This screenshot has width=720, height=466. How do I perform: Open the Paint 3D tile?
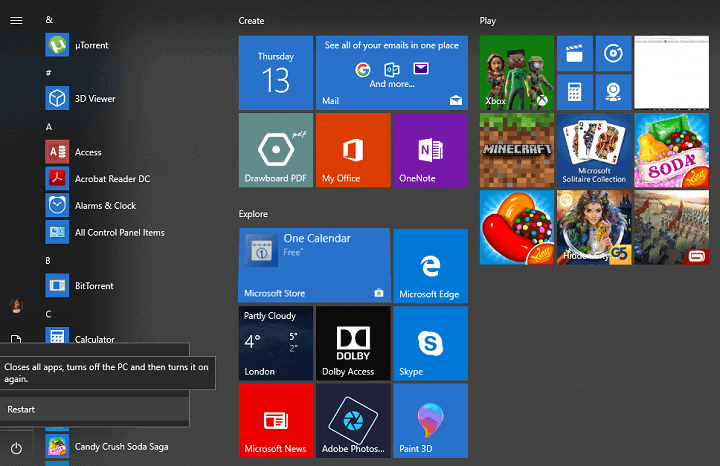pyautogui.click(x=430, y=420)
